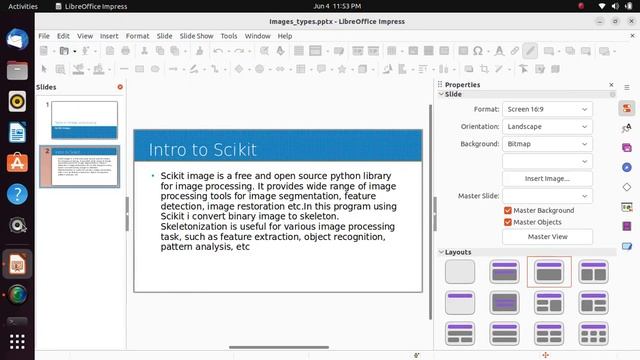Image resolution: width=640 pixels, height=360 pixels.
Task: Close the Properties sidebar panel
Action: (x=611, y=84)
